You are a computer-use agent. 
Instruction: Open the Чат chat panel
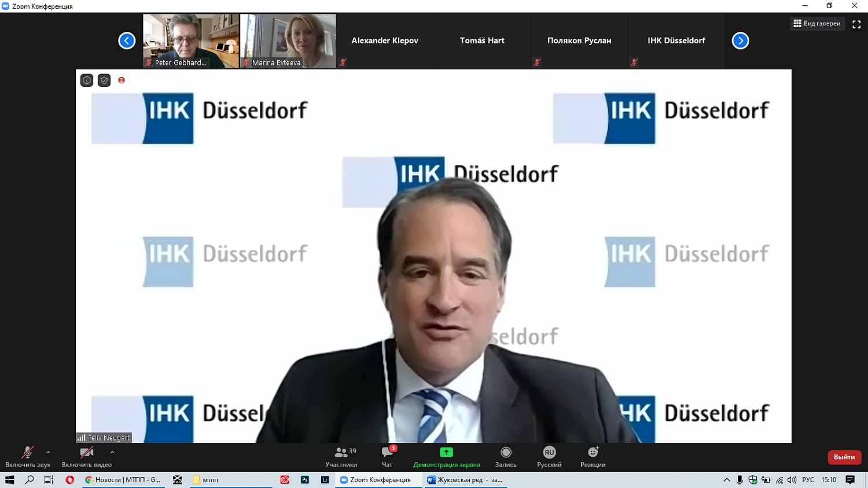pyautogui.click(x=387, y=456)
